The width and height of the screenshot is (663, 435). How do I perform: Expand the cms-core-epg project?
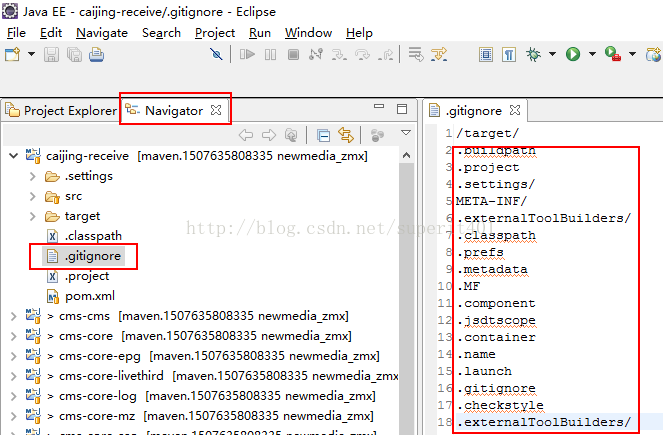tap(14, 356)
